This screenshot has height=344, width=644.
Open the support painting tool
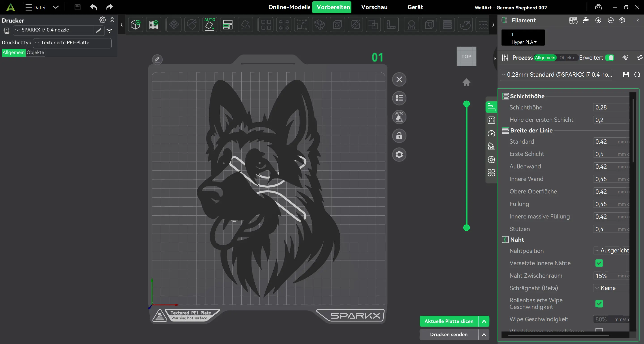tap(411, 25)
